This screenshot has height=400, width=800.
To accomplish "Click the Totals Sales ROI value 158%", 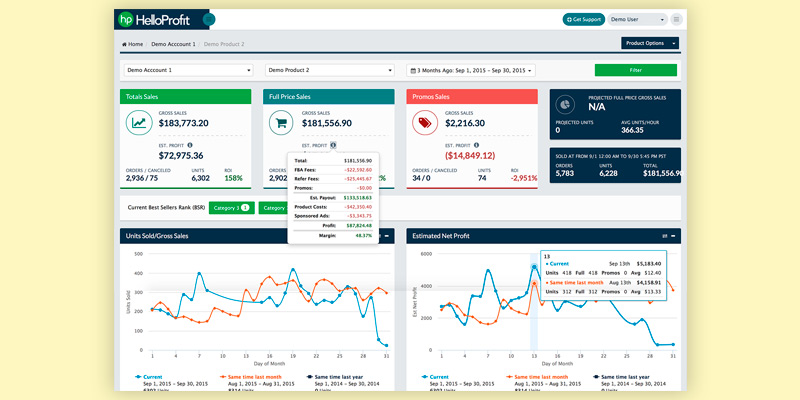I will pos(234,179).
